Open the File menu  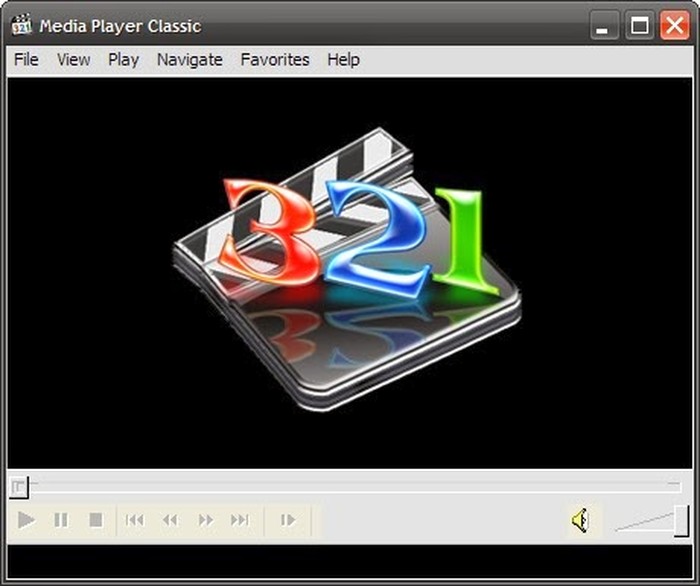tap(26, 60)
